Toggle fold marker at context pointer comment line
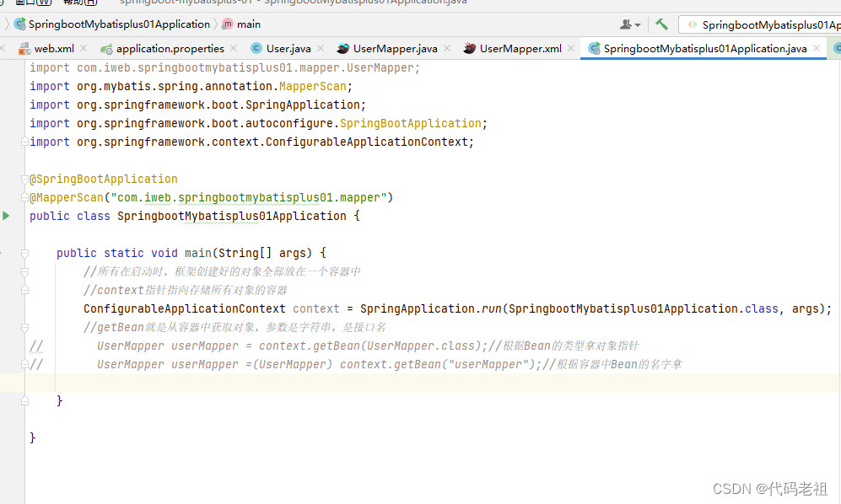Image resolution: width=841 pixels, height=504 pixels. tap(24, 290)
